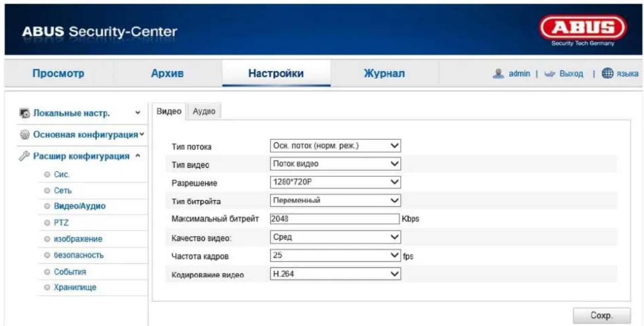Viewport: 644px width, 326px height.
Task: Open the Частота кадров dropdown
Action: pyautogui.click(x=335, y=255)
